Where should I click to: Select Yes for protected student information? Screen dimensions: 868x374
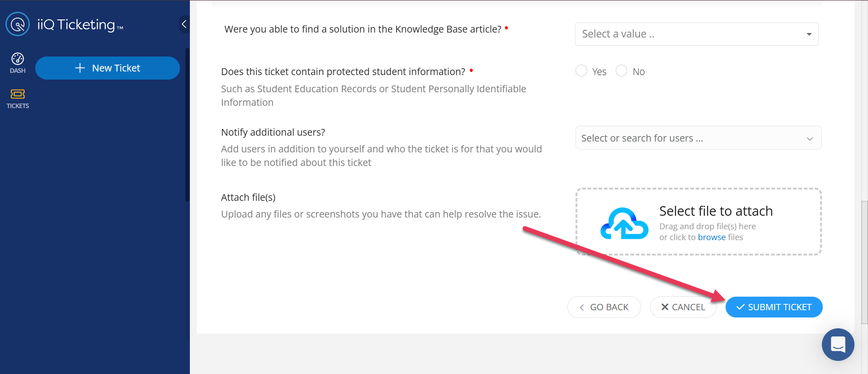tap(581, 71)
